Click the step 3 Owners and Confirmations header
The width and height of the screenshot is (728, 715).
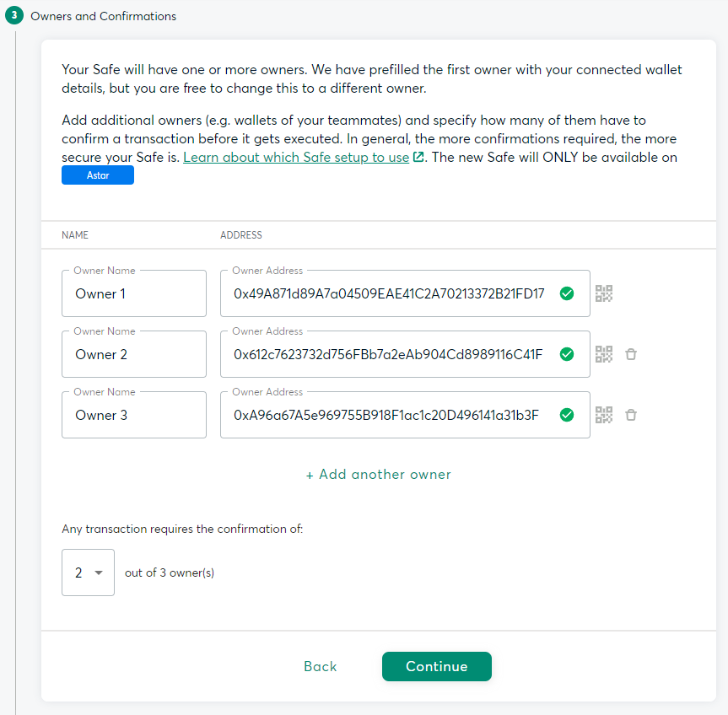[103, 16]
